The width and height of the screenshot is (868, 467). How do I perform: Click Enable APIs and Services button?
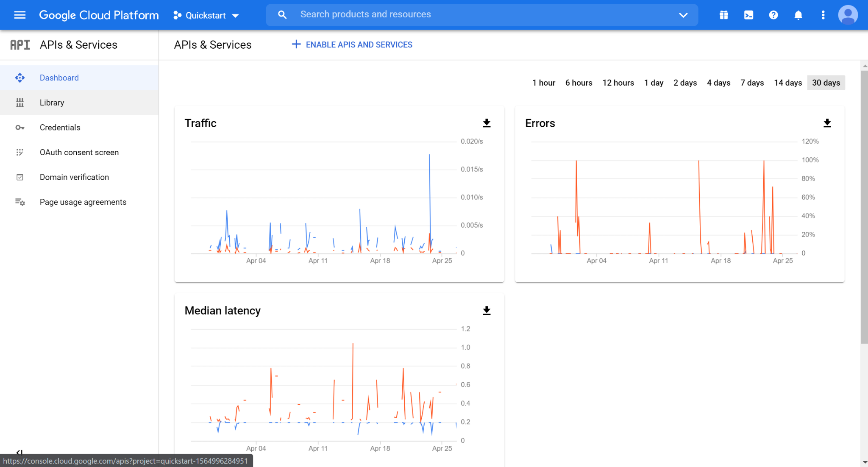point(352,44)
